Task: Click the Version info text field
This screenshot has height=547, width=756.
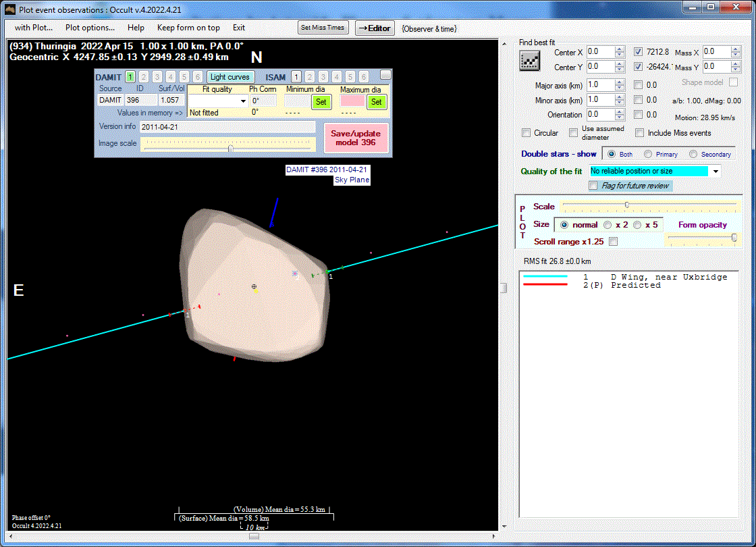Action: click(227, 127)
